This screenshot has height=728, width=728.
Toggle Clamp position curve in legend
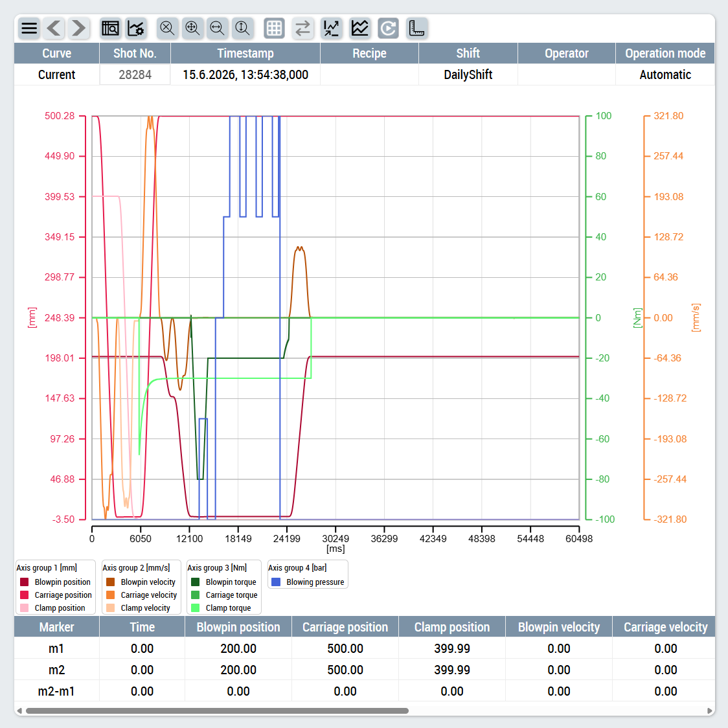tap(53, 608)
